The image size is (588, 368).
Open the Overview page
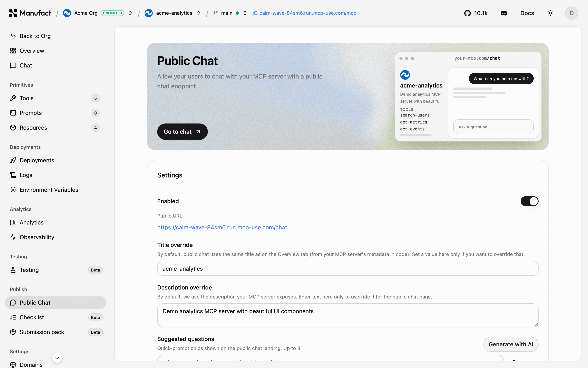[x=55, y=51]
